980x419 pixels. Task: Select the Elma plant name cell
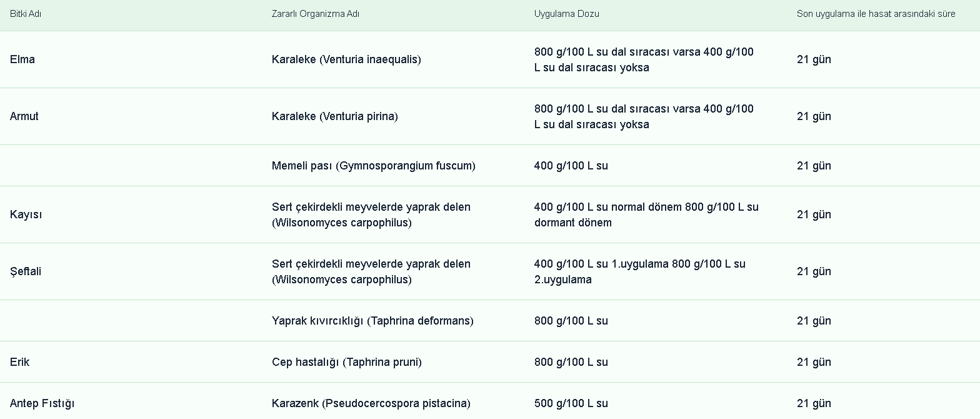pos(22,59)
